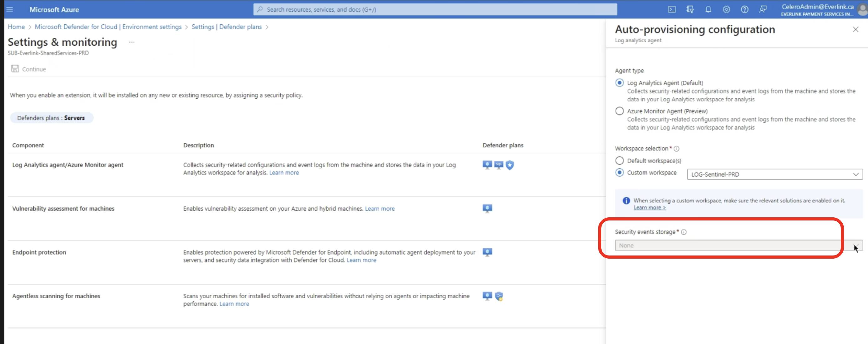Open the notifications bell
The width and height of the screenshot is (868, 344).
[708, 9]
